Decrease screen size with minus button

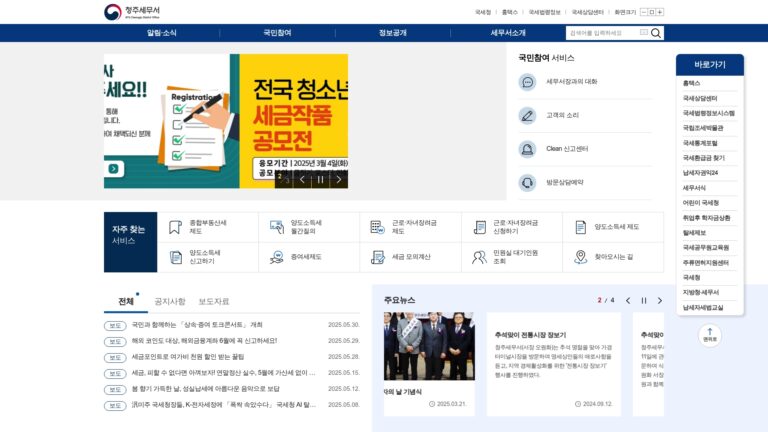644,12
